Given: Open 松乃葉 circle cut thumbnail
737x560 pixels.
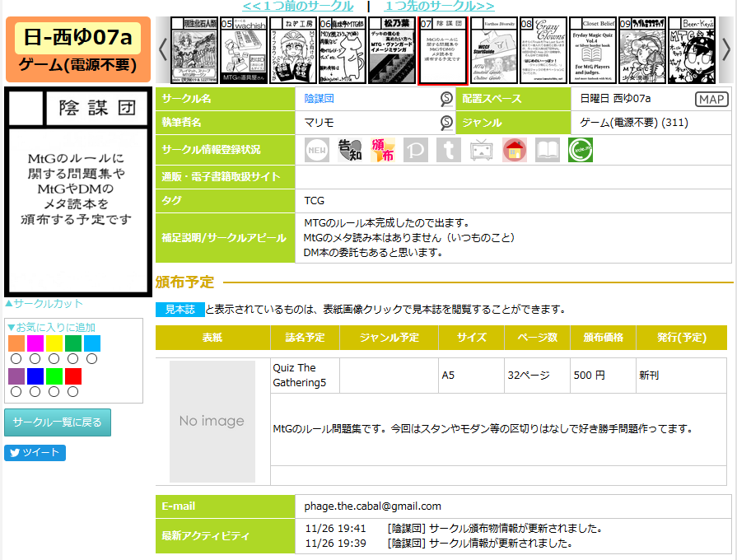Looking at the screenshot, I should (391, 50).
